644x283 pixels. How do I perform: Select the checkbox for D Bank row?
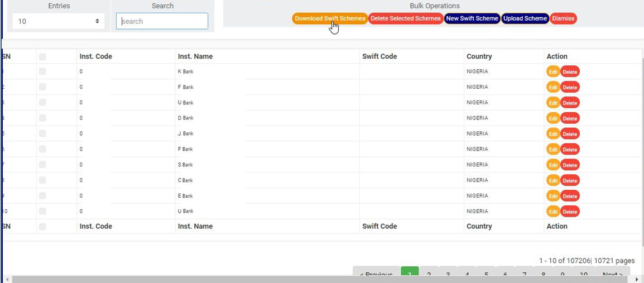tap(43, 118)
